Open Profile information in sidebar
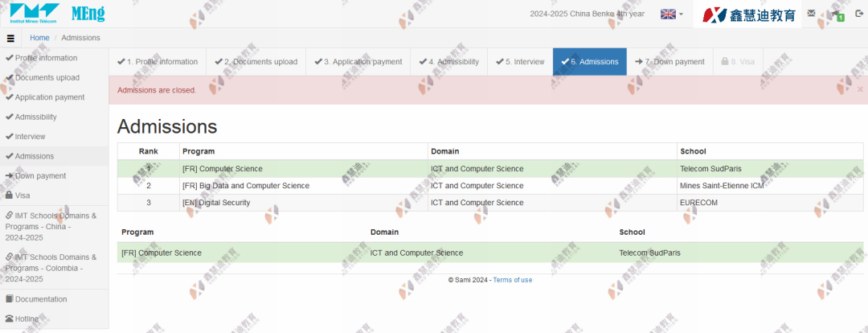868x333 pixels. (x=55, y=58)
